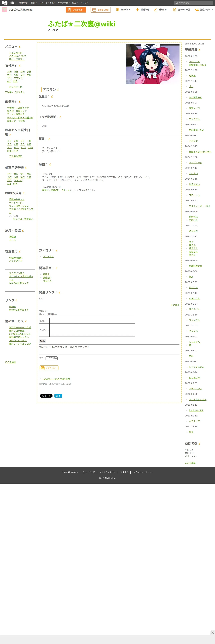Click edit pencil beside 意見・要望 heading
215x644 pixels.
point(23,231)
